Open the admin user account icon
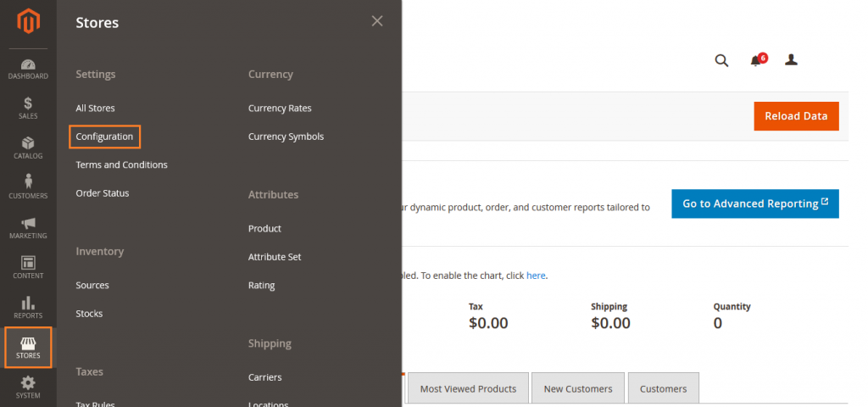The height and width of the screenshot is (407, 868). click(791, 60)
